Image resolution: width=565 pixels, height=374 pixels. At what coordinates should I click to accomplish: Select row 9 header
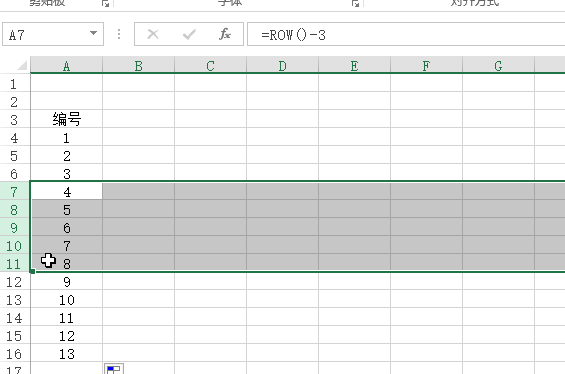pos(14,227)
